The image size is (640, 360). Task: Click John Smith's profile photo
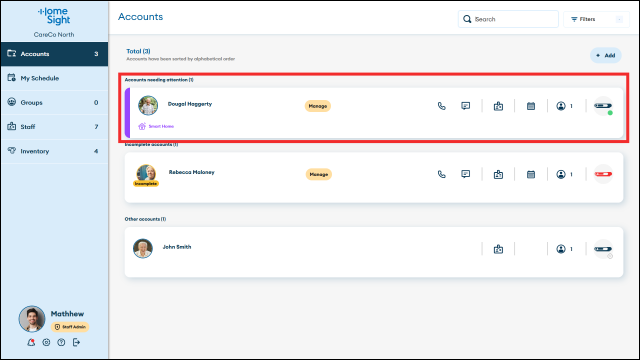point(143,249)
